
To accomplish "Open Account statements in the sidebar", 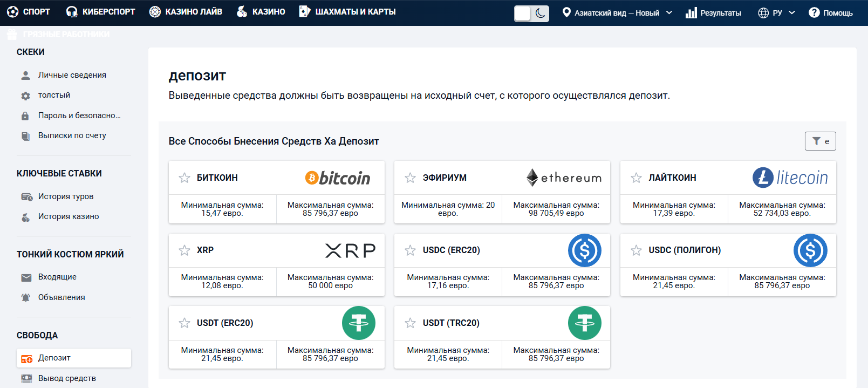I will 72,135.
